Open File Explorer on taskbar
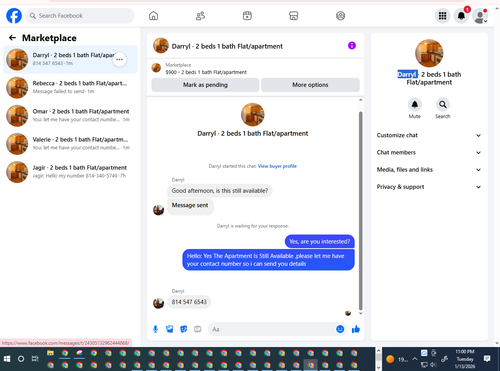This screenshot has width=500, height=371. (x=50, y=353)
